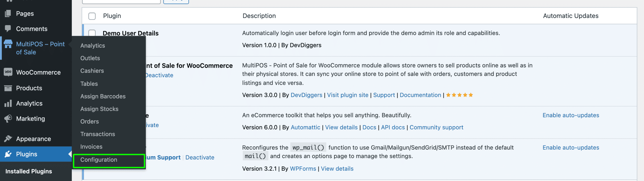
Task: Open Outlets submenu item
Action: 90,58
